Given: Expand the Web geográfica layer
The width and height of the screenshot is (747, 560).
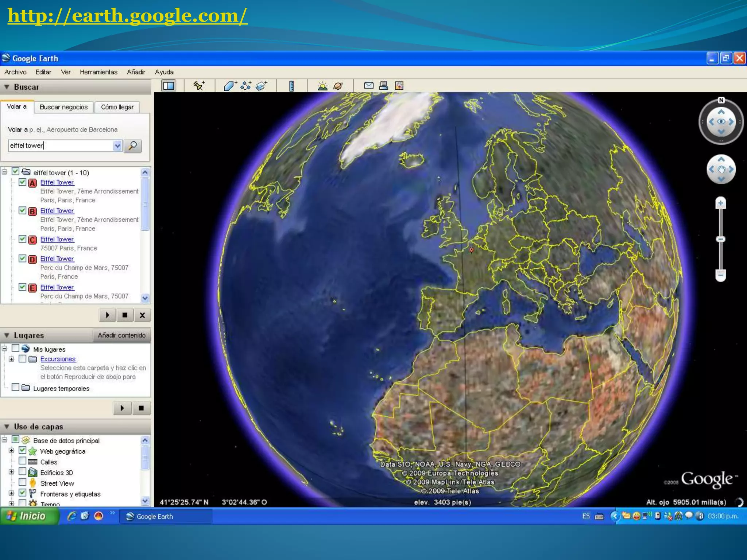Looking at the screenshot, I should pyautogui.click(x=11, y=450).
